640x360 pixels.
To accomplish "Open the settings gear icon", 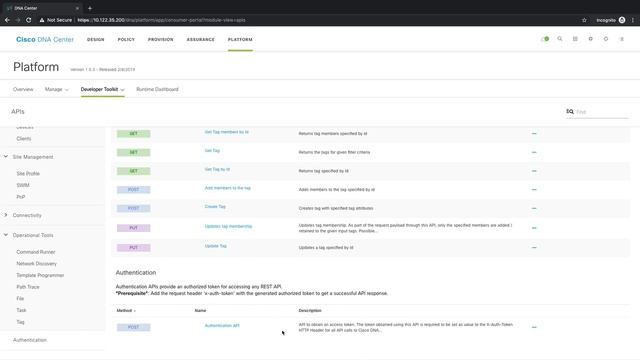I will [x=590, y=39].
